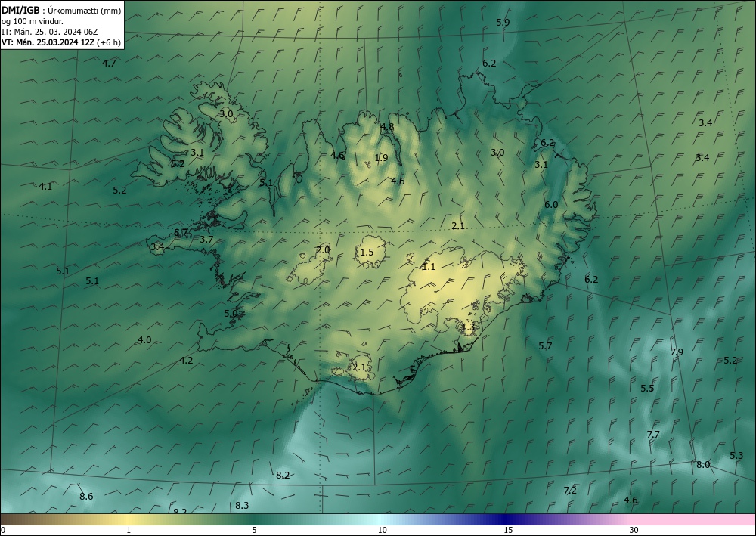Image resolution: width=756 pixels, height=536 pixels.
Task: Click the '1' label on the color scale
Action: 129,531
